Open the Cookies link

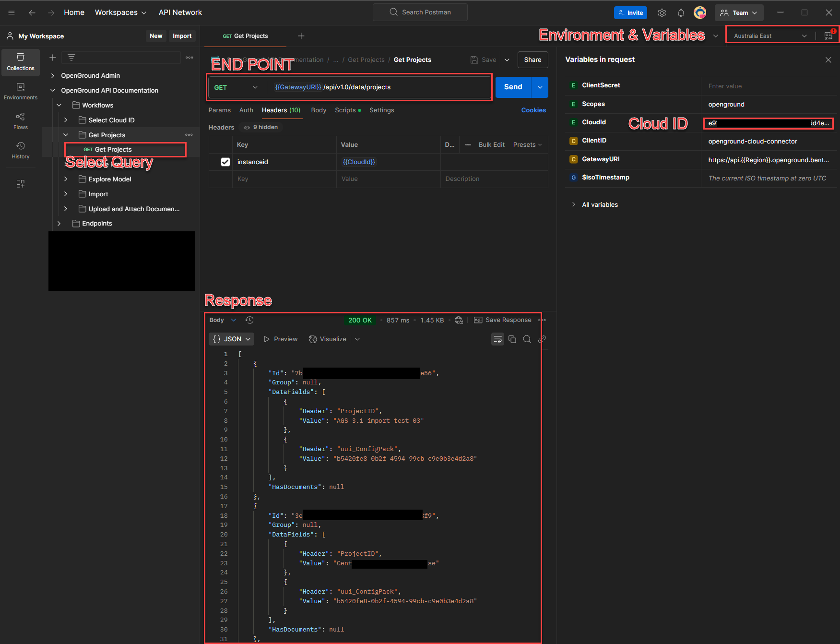(533, 110)
